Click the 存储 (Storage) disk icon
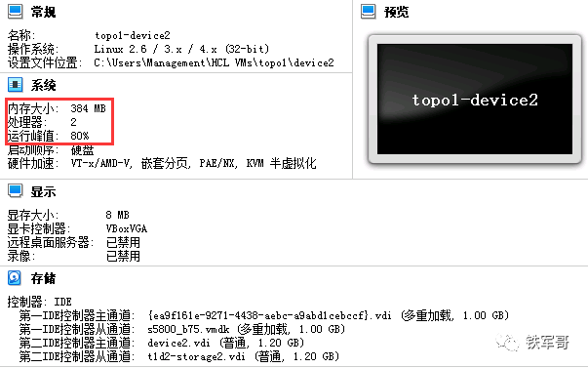588x368 pixels. 15,278
